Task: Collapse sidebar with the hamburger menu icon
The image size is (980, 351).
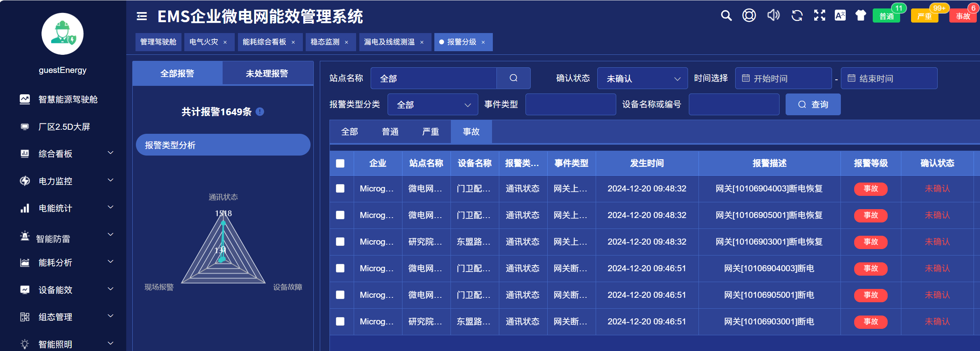Action: point(142,16)
